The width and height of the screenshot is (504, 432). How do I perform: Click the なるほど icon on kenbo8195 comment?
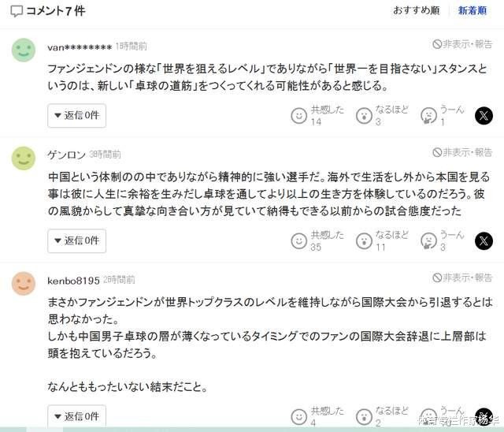pyautogui.click(x=364, y=417)
